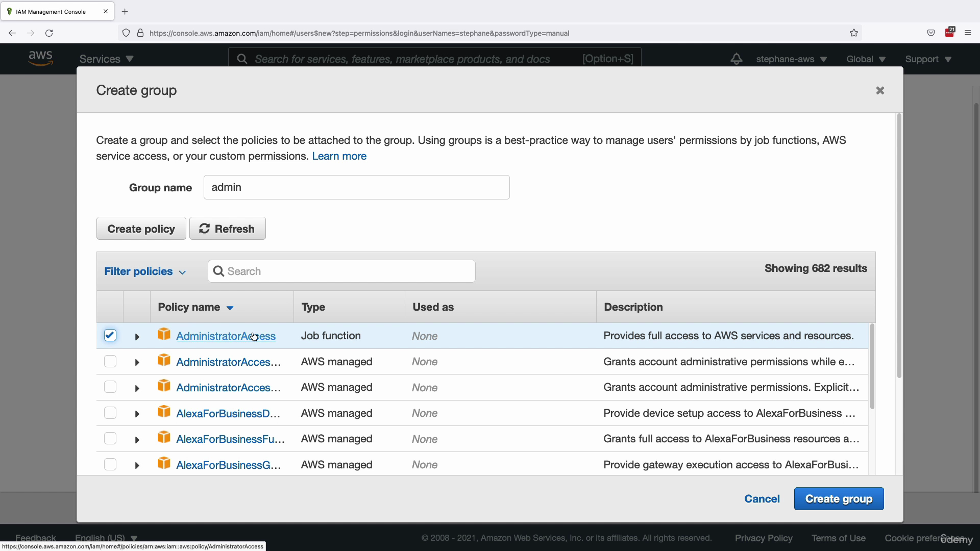This screenshot has height=551, width=980.
Task: Tick the AlexaForBusinessG... checkbox
Action: click(110, 464)
